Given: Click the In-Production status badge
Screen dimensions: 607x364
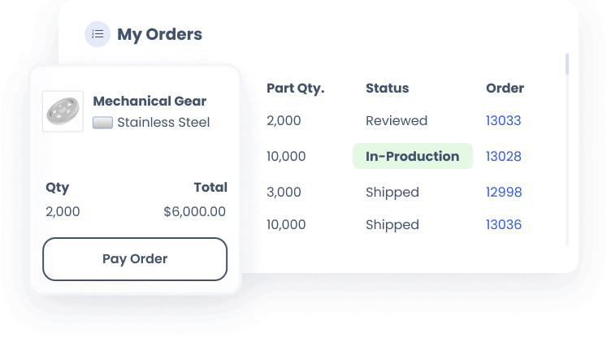Looking at the screenshot, I should click(413, 156).
